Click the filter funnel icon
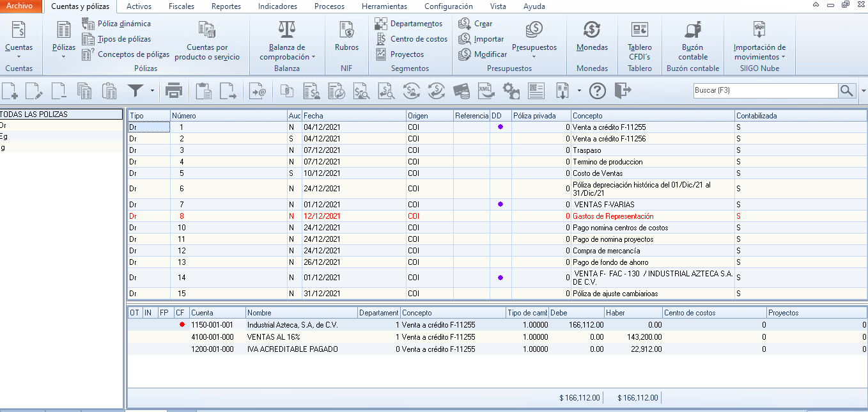This screenshot has height=412, width=868. (x=135, y=91)
